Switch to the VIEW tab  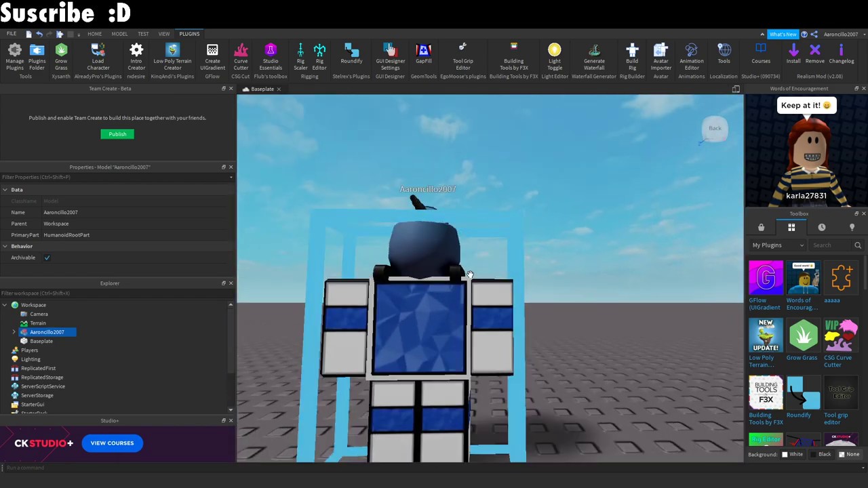(164, 34)
